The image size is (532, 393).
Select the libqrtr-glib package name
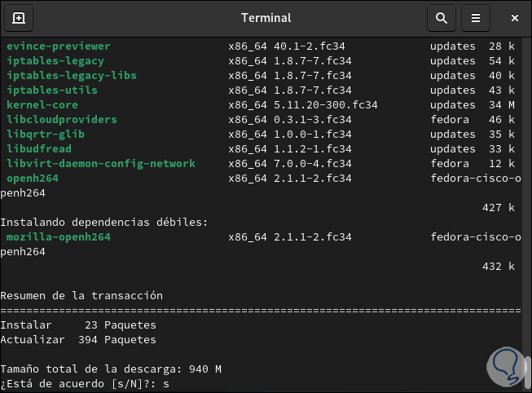click(x=45, y=135)
